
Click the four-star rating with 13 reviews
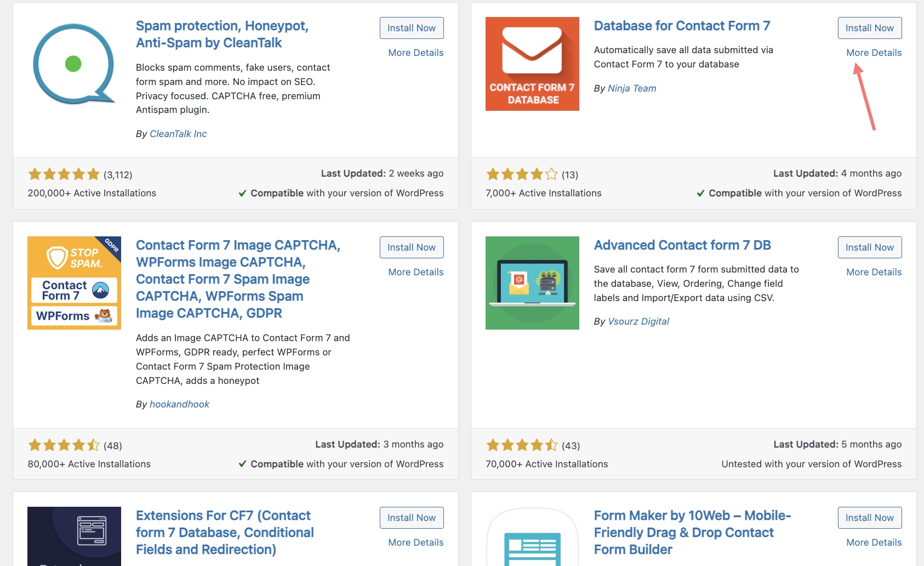(522, 174)
